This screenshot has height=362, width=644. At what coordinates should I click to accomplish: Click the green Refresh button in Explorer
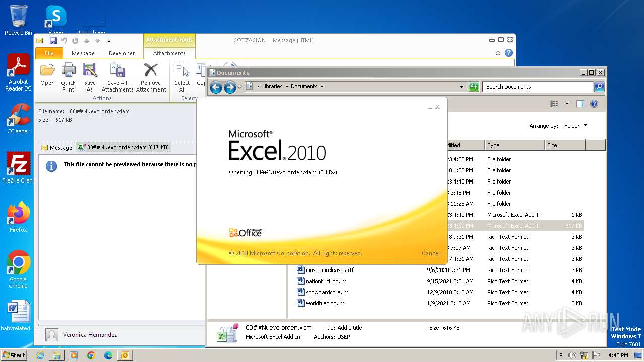[x=474, y=87]
